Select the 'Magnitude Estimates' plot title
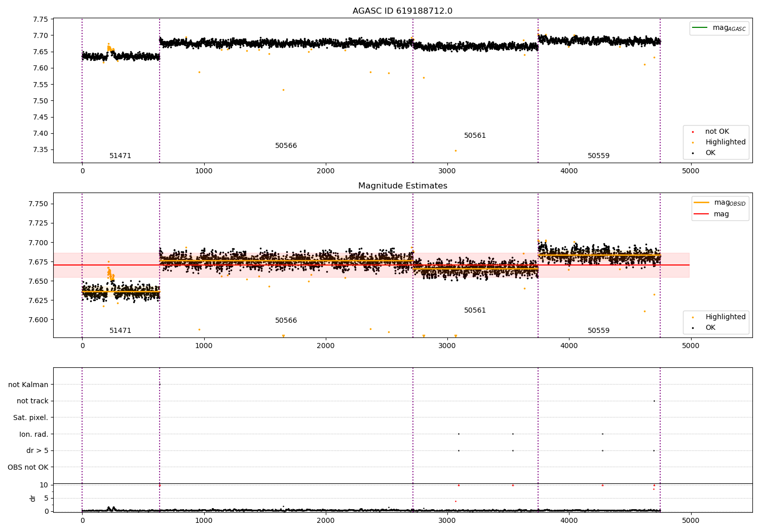Screen dimensions: 760x532 [x=403, y=186]
